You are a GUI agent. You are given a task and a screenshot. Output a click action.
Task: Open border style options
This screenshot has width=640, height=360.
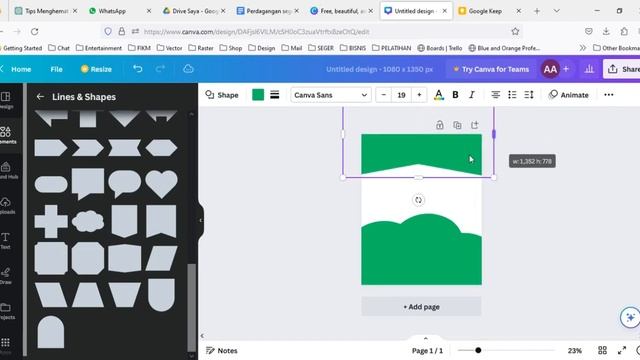tap(275, 95)
